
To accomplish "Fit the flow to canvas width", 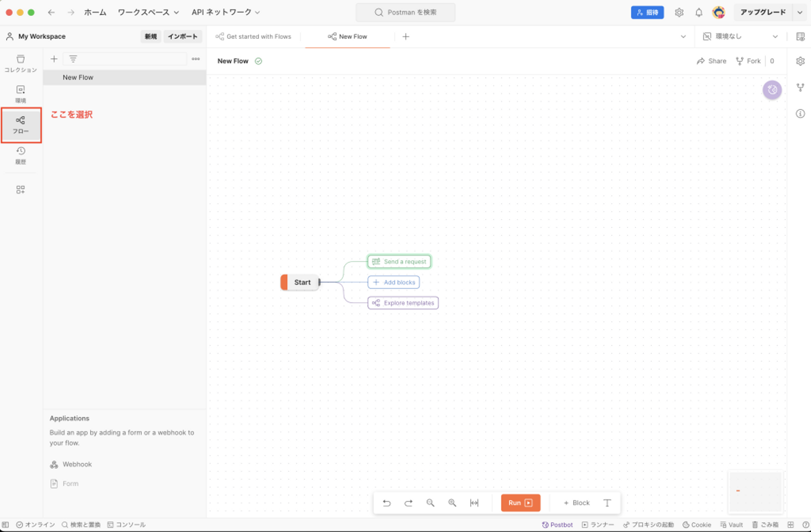I will (x=474, y=503).
